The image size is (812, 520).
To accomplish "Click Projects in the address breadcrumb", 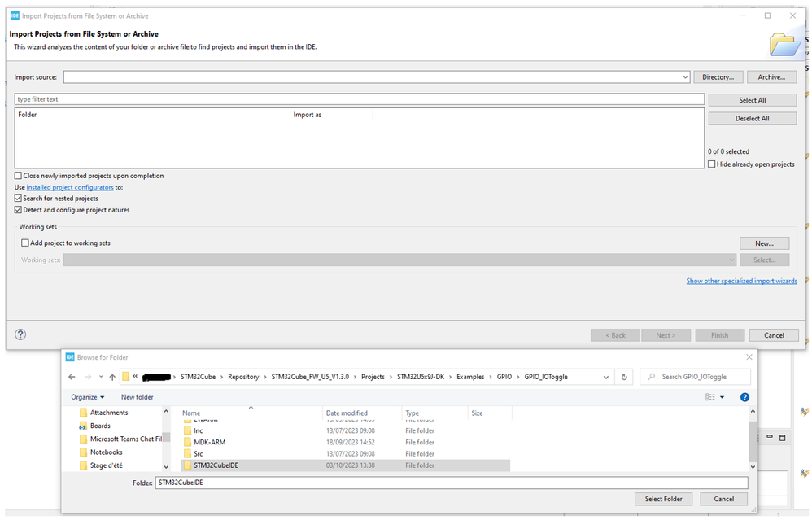I will 373,377.
